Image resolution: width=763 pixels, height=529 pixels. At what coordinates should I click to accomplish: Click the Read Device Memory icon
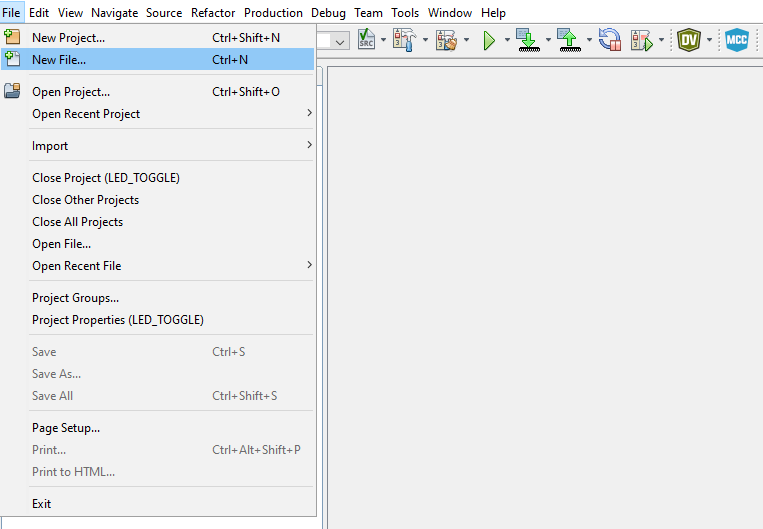pos(568,41)
